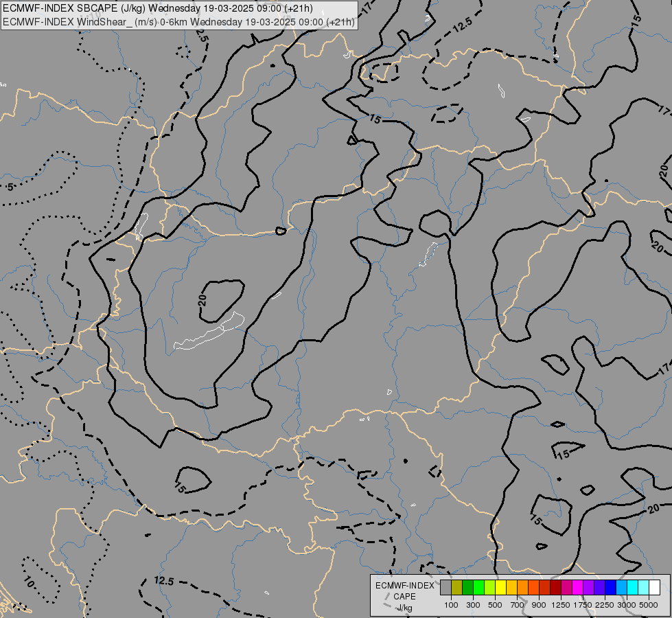Click the bright magenta legend swatch
Viewport: 672px width, 618px height.
(578, 587)
